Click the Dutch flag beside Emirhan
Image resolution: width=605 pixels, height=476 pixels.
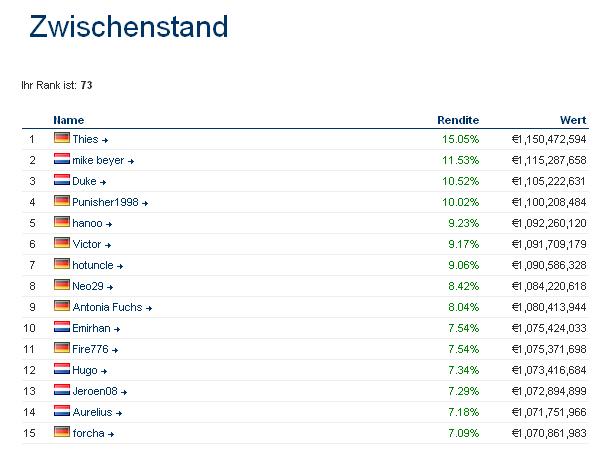(61, 328)
